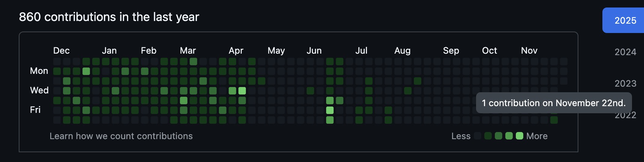Switch to the 2024 contributions year
The image size is (644, 162).
[625, 52]
